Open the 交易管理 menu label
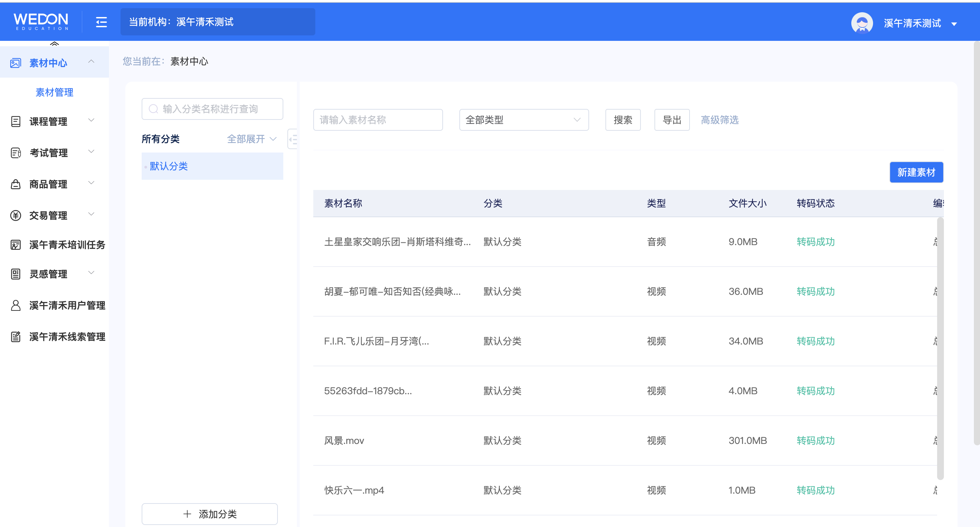Screen dimensions: 980x527 coord(48,215)
